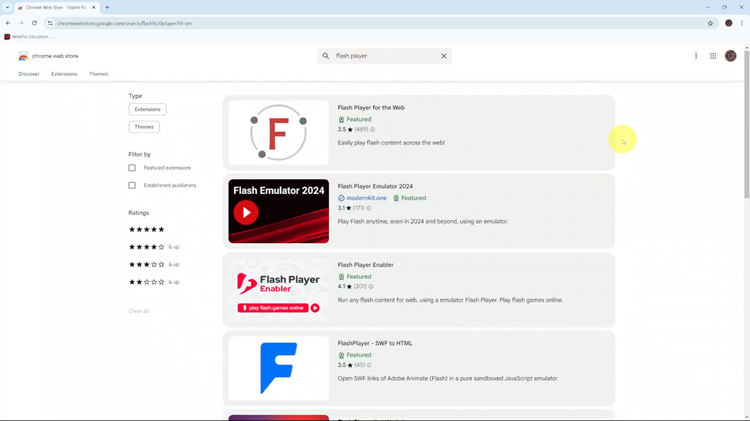
Task: Click the blue F FlashPlayer thumbnail
Action: 278,368
